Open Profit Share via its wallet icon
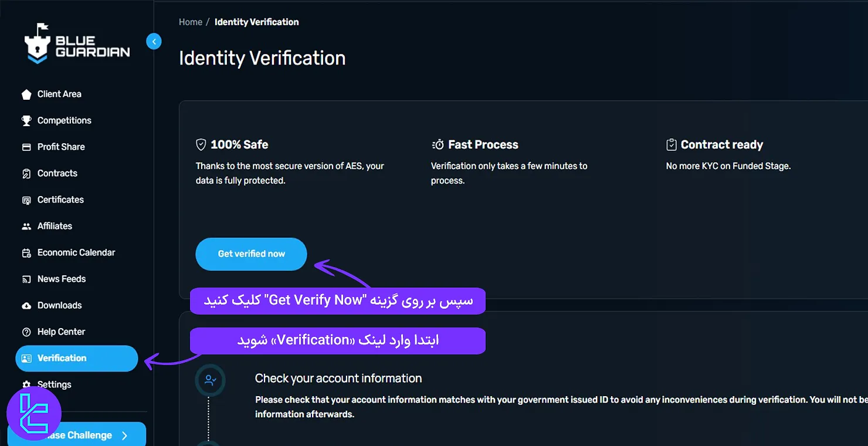Image resolution: width=868 pixels, height=446 pixels. [x=26, y=147]
